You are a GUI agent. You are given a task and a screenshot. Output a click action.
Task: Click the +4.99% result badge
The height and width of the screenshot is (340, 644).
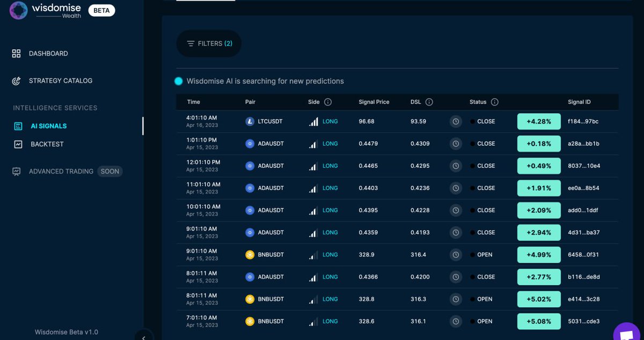tap(539, 255)
